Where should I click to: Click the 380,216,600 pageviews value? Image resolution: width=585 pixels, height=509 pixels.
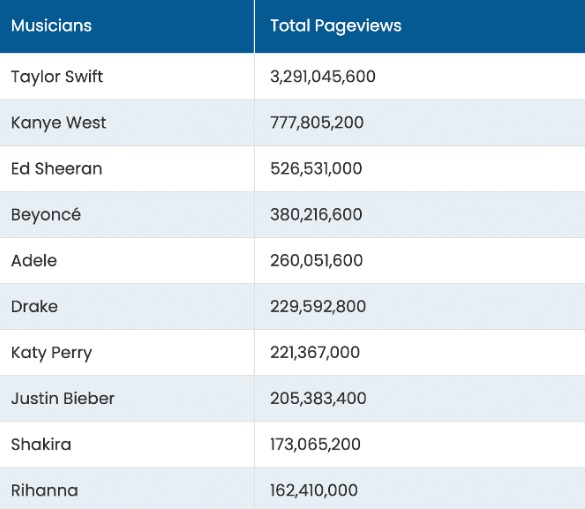(316, 215)
